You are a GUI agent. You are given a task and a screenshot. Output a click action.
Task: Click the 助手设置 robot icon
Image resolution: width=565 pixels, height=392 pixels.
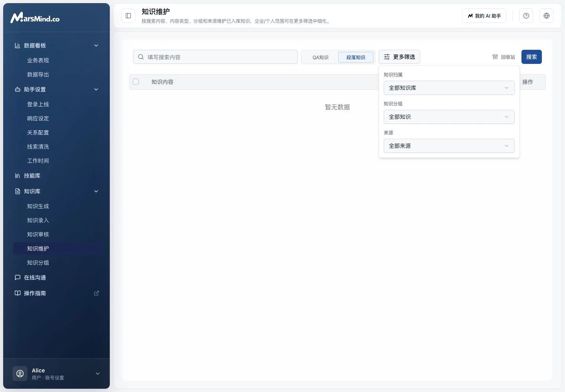click(x=17, y=89)
